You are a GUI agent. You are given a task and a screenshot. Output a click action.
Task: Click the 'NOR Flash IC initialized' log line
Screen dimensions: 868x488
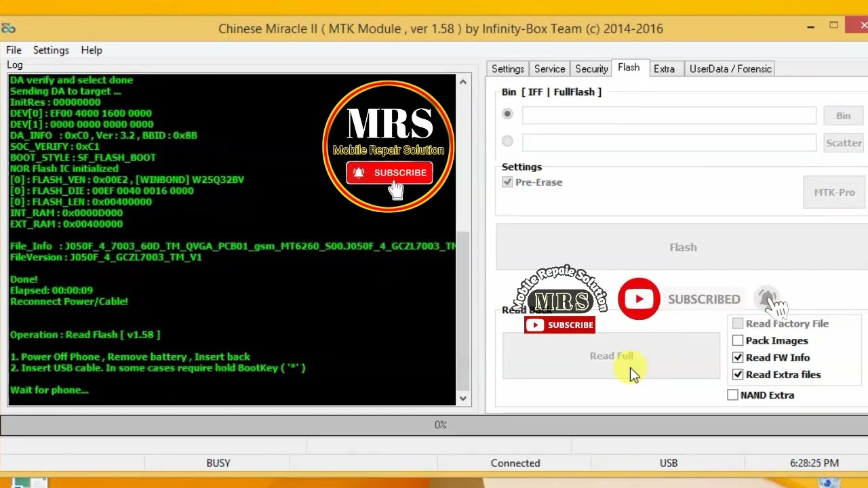click(x=64, y=169)
